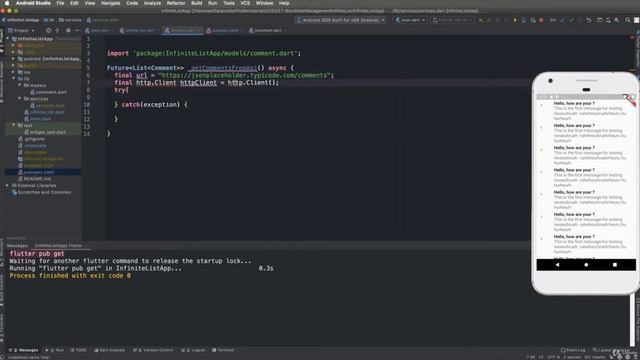
Task: Tap the Android emulator home button
Action: (x=586, y=264)
